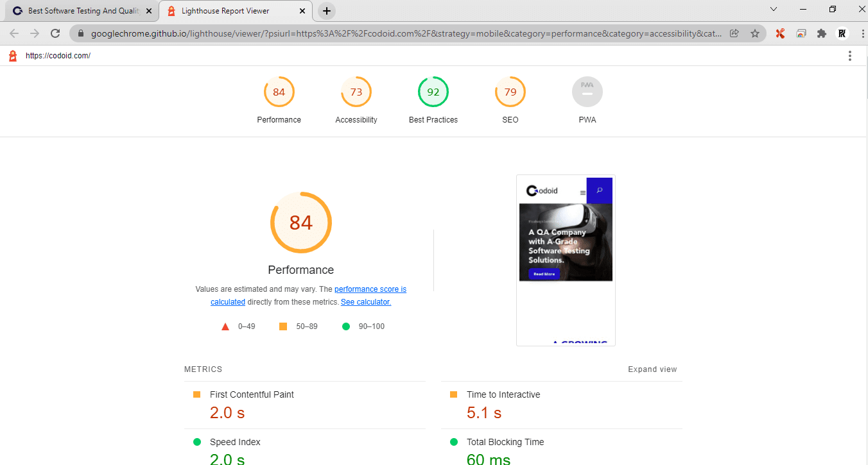Close the Lighthouse Report Viewer tab
This screenshot has height=465, width=868.
(302, 11)
